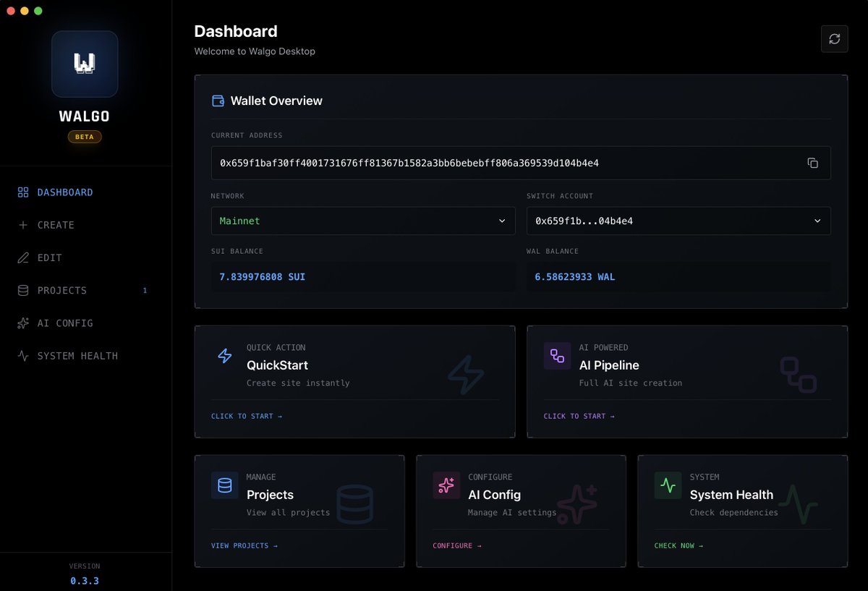Click the Projects card database icon
The image size is (868, 591).
point(225,485)
